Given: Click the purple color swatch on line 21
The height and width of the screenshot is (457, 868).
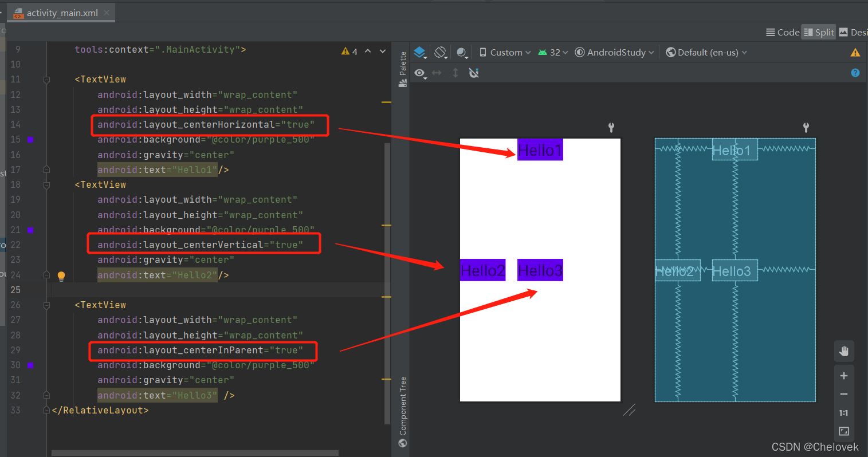Looking at the screenshot, I should point(30,230).
